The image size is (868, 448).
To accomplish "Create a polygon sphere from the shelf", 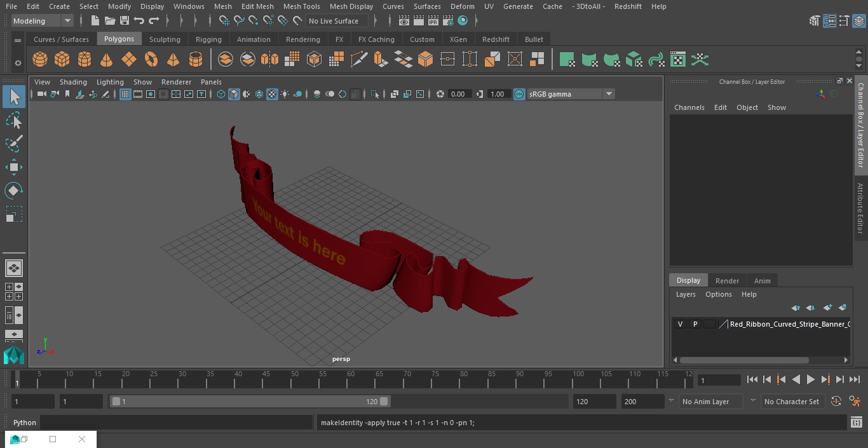I will (40, 60).
